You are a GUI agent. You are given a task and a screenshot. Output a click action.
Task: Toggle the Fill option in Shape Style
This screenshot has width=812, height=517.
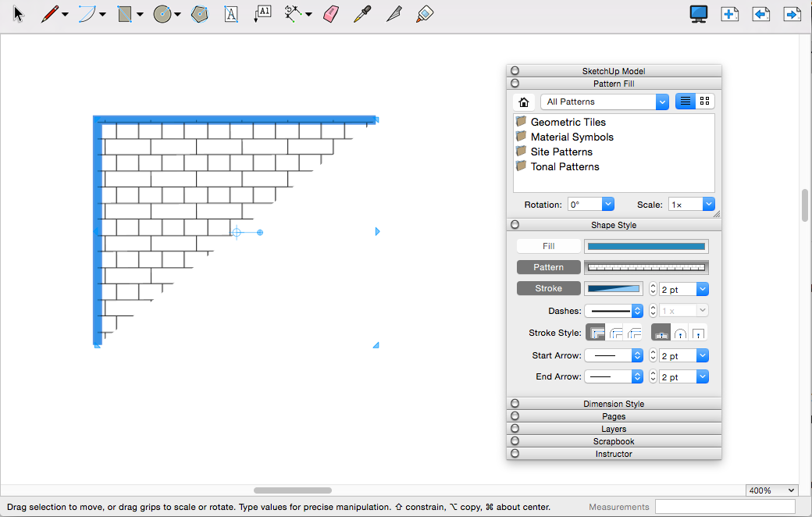point(548,245)
